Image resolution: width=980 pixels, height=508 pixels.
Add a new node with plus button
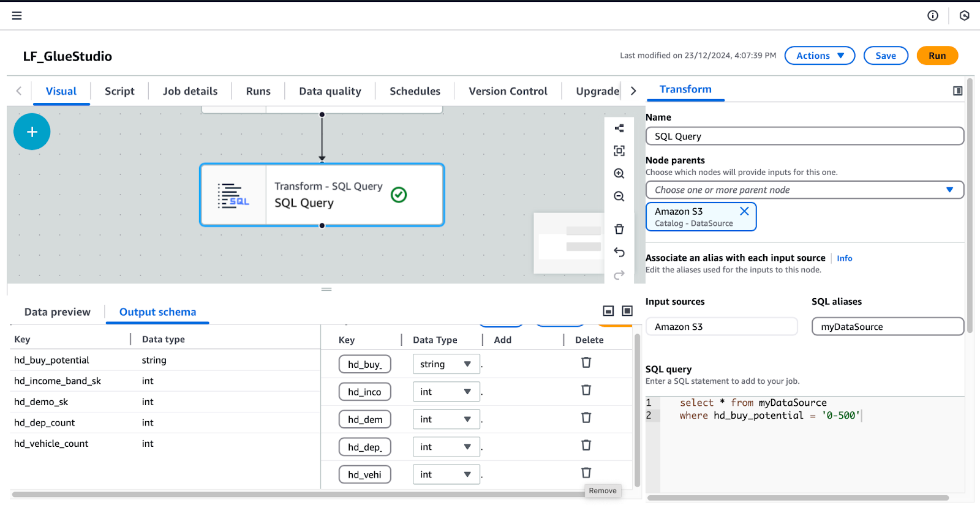click(32, 132)
